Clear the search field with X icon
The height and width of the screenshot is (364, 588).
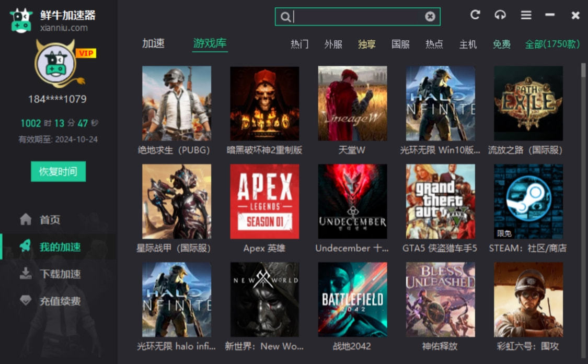click(x=430, y=16)
